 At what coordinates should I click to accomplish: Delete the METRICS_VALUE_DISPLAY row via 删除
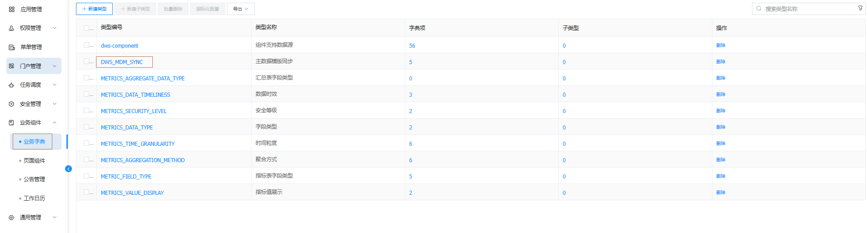(x=721, y=193)
